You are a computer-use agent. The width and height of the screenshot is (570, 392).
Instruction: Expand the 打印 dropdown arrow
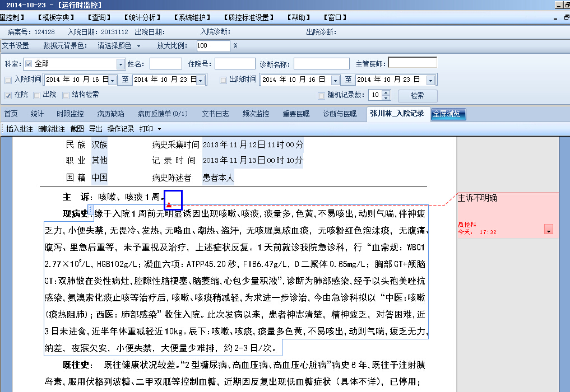[159, 129]
